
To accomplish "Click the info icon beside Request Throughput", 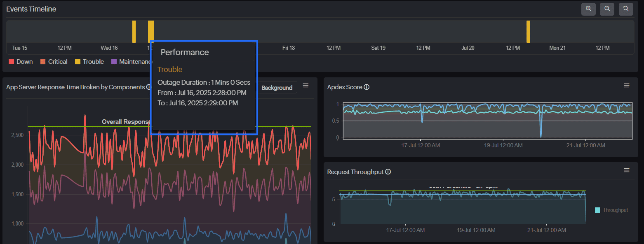I will [388, 172].
